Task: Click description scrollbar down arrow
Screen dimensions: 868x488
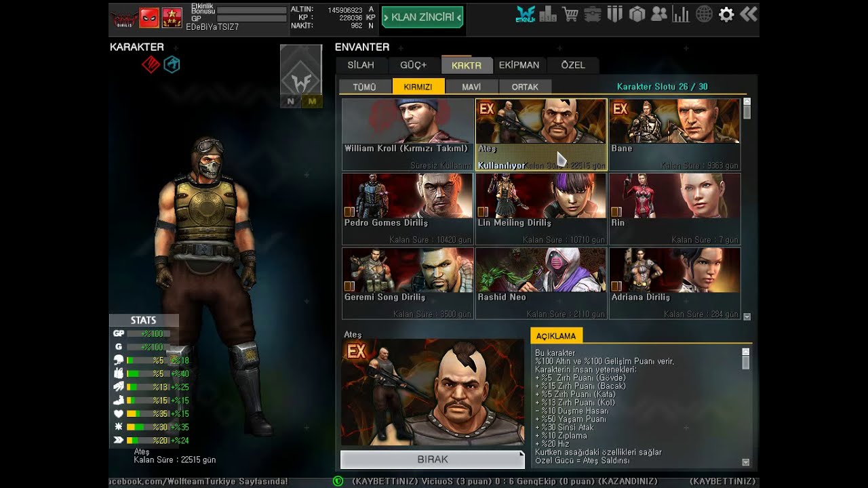Action: pyautogui.click(x=746, y=463)
